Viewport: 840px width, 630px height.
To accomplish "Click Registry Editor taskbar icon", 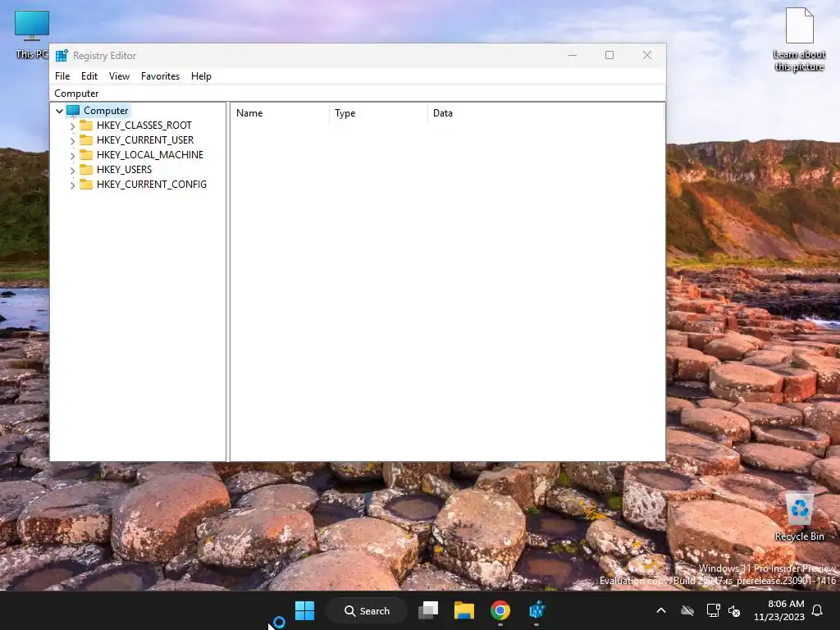I will [536, 610].
